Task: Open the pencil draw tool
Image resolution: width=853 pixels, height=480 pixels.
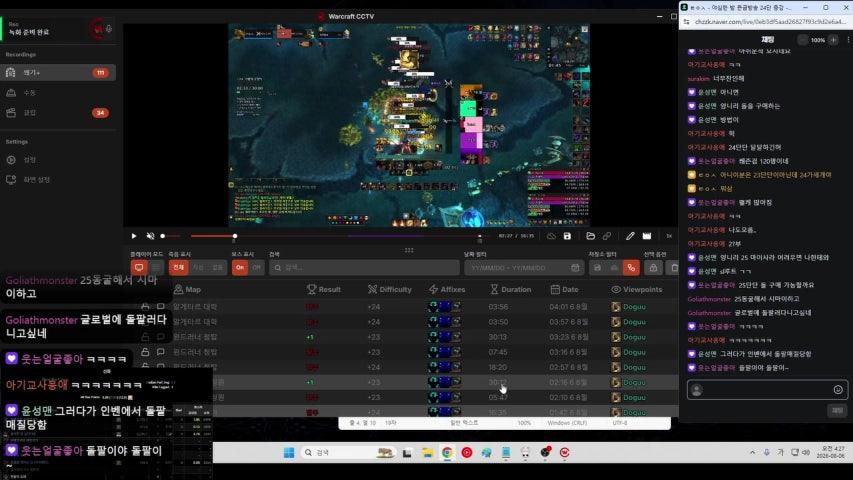Action: coord(630,236)
